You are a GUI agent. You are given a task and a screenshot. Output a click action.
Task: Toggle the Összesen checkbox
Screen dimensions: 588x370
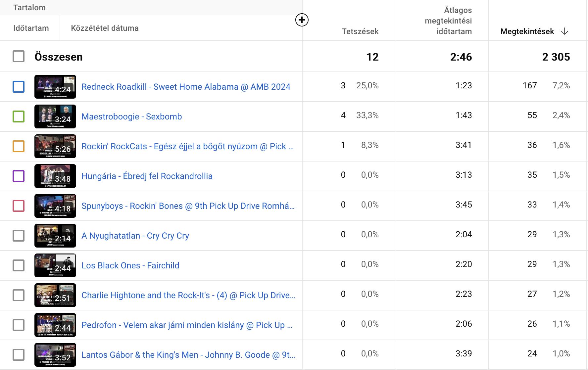point(19,57)
